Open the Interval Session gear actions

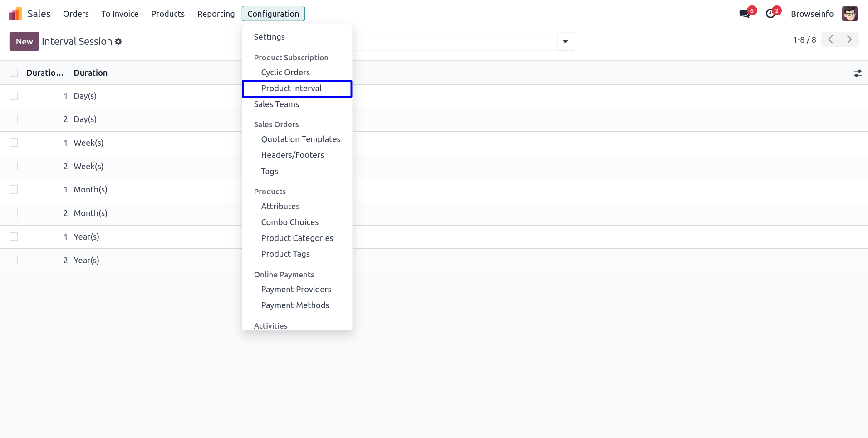[118, 42]
